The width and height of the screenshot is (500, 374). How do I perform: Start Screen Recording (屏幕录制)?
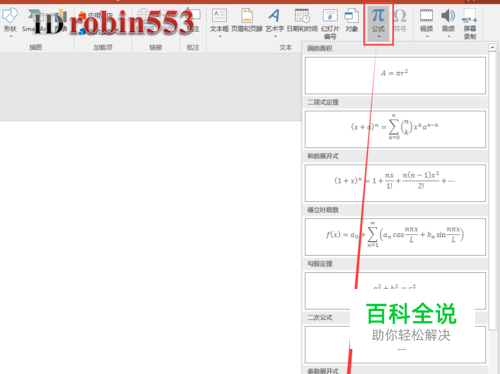pyautogui.click(x=470, y=24)
